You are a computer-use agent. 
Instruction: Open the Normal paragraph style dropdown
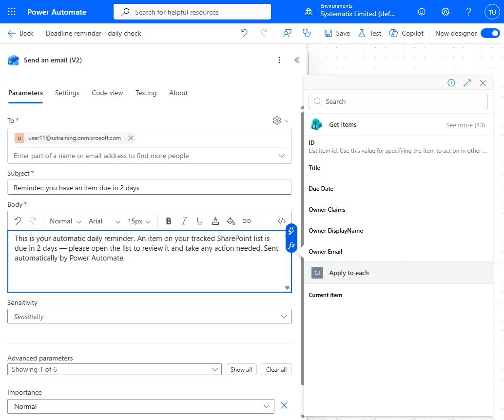(66, 221)
